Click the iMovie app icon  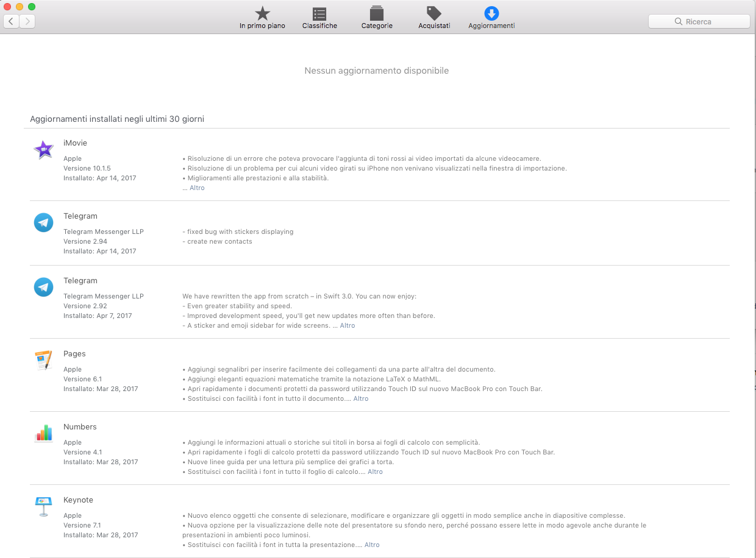(x=43, y=149)
